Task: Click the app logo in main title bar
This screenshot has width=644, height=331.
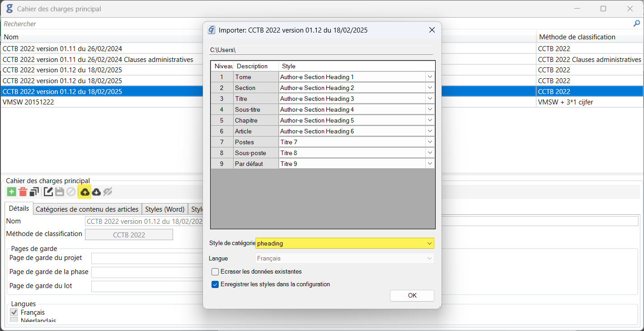Action: [x=9, y=9]
